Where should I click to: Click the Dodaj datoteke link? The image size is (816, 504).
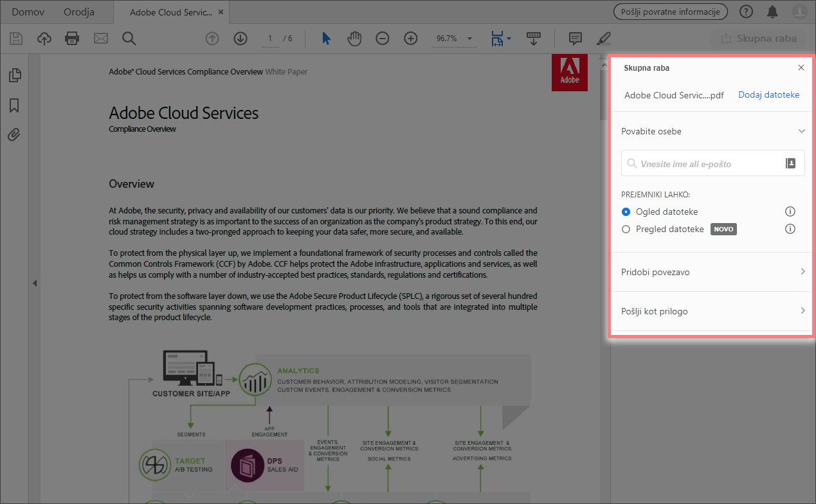tap(768, 94)
